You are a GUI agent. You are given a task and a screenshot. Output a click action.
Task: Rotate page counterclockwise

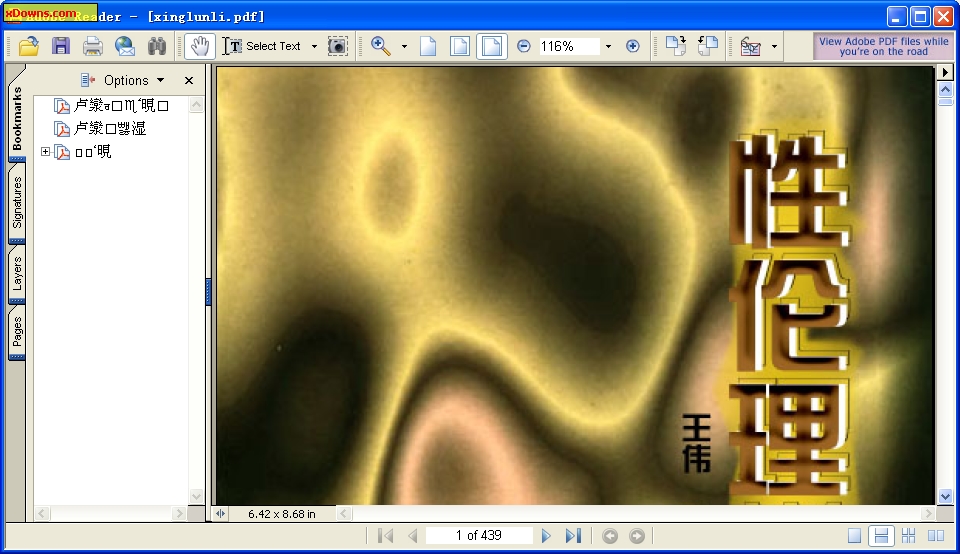tap(708, 46)
